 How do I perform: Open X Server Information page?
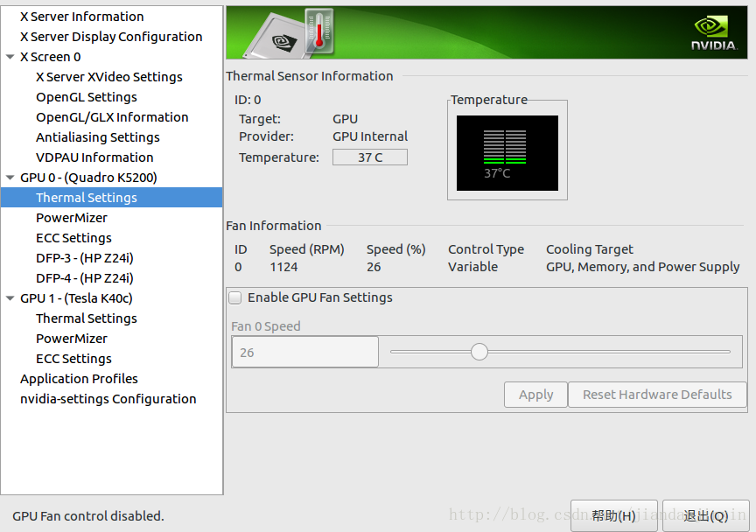(82, 17)
